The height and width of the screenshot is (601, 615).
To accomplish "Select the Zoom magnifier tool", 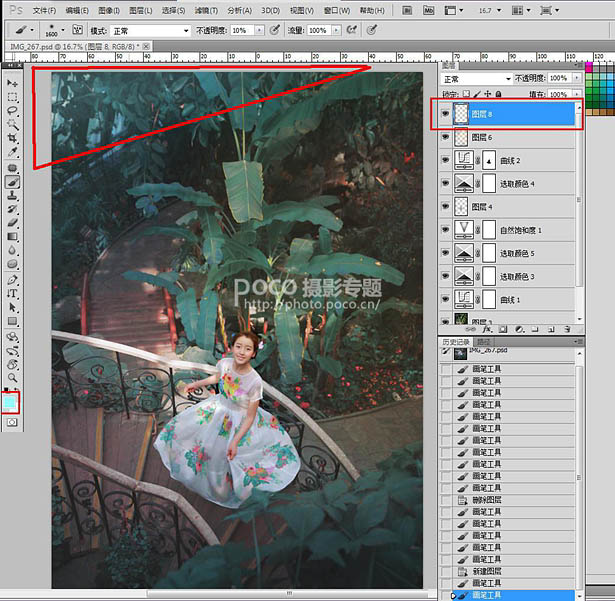I will tap(13, 378).
